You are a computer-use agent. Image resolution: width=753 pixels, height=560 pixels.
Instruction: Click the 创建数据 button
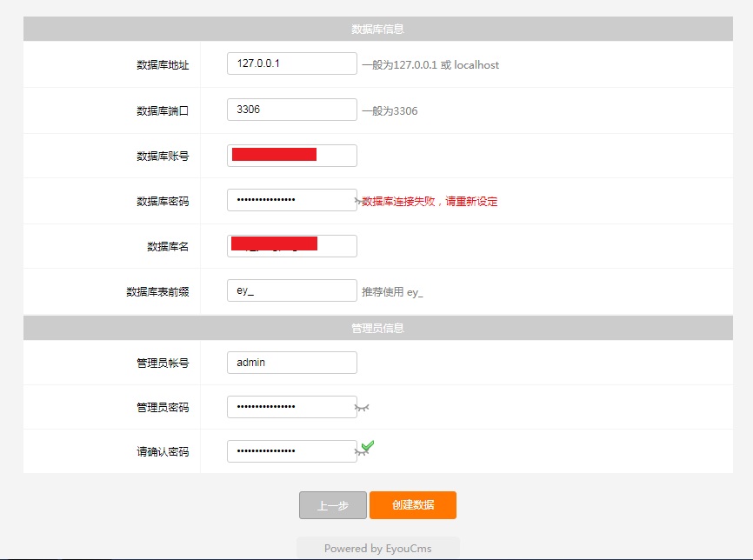click(x=413, y=504)
